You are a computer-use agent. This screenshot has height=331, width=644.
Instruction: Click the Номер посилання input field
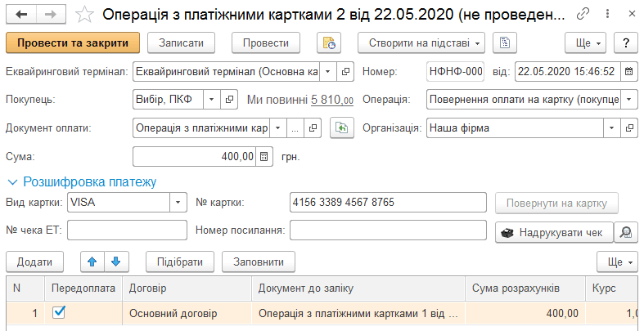point(388,230)
